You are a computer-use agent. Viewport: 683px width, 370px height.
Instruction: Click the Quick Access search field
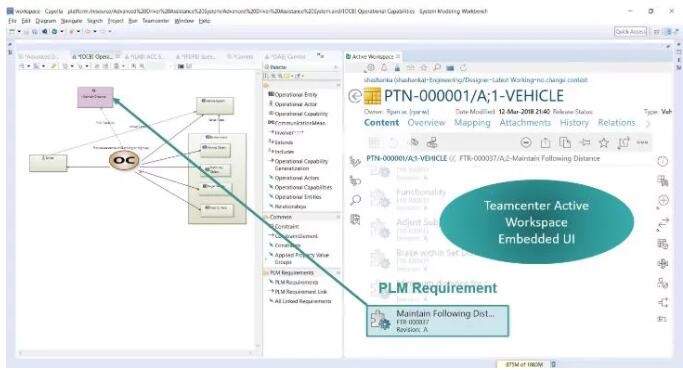(630, 31)
